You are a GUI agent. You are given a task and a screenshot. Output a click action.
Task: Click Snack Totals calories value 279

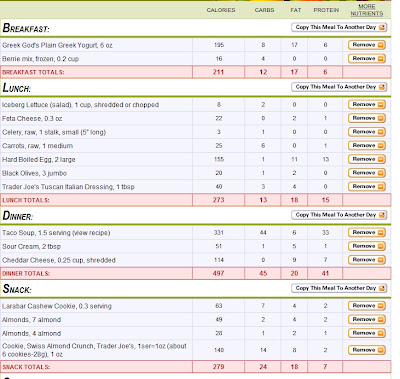point(218,367)
